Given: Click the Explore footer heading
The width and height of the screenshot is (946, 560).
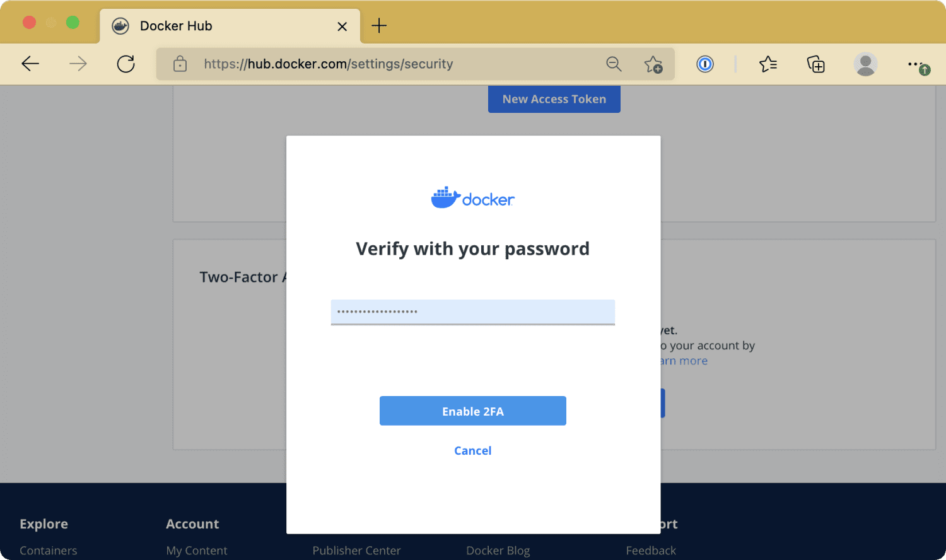Looking at the screenshot, I should click(44, 524).
